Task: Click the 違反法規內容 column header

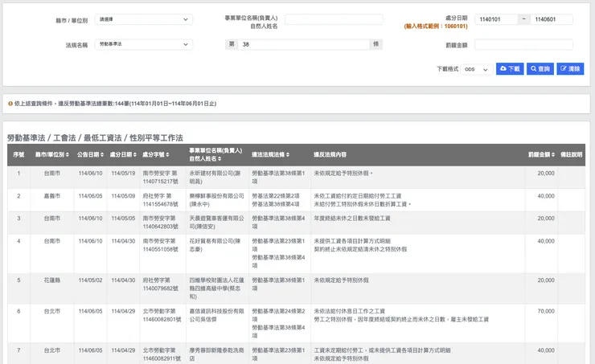Action: point(330,155)
